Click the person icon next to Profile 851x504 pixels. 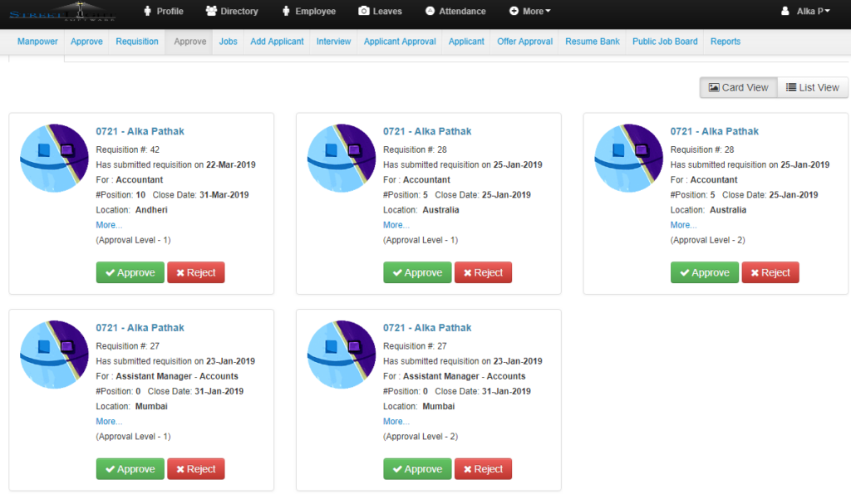(x=146, y=12)
